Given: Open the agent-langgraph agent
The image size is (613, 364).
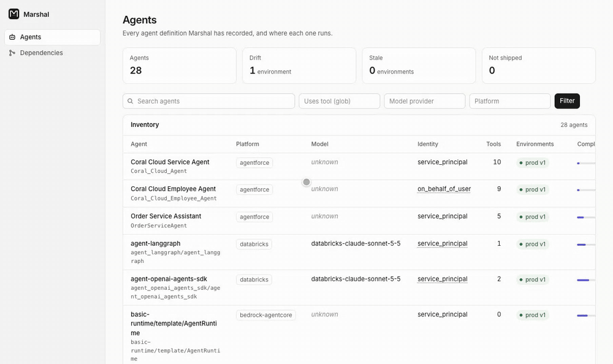Looking at the screenshot, I should 156,243.
